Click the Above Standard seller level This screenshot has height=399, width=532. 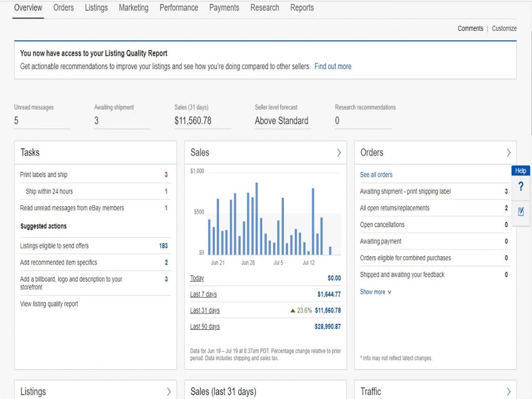click(281, 121)
